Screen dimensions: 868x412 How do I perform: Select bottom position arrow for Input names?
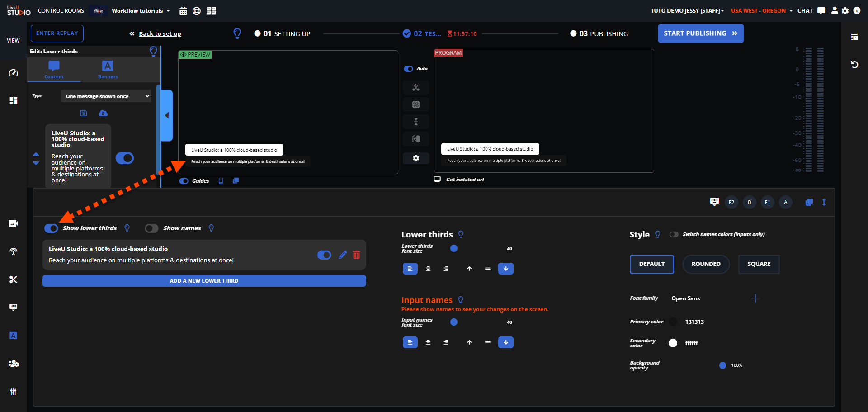point(506,342)
